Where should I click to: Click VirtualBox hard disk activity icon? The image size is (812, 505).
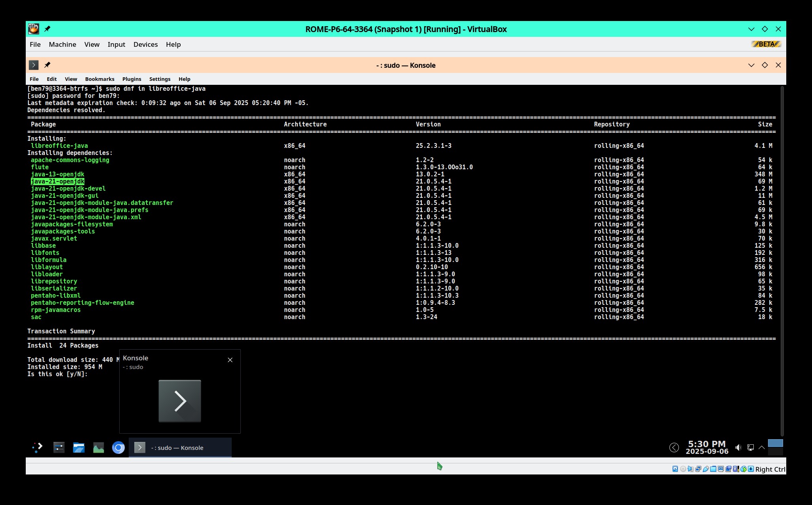(x=675, y=469)
